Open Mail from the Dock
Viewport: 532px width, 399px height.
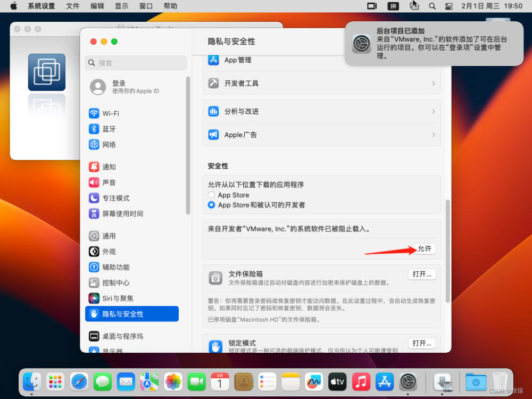click(x=126, y=381)
